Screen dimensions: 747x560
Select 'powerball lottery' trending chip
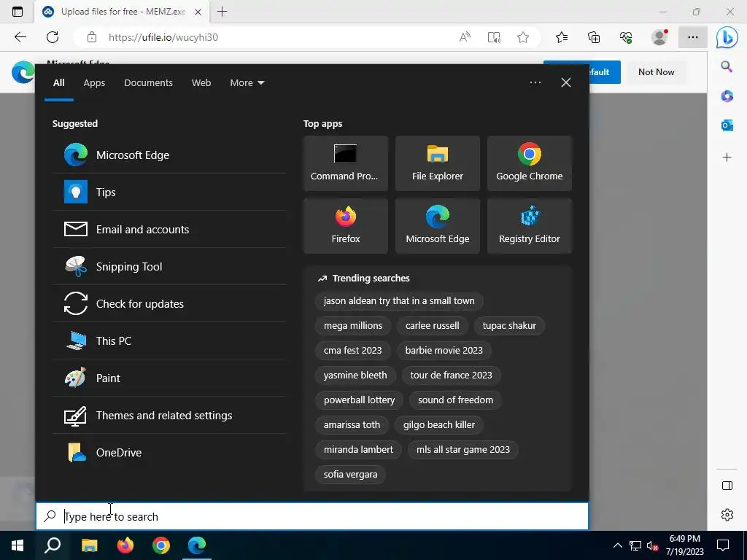[x=359, y=400]
